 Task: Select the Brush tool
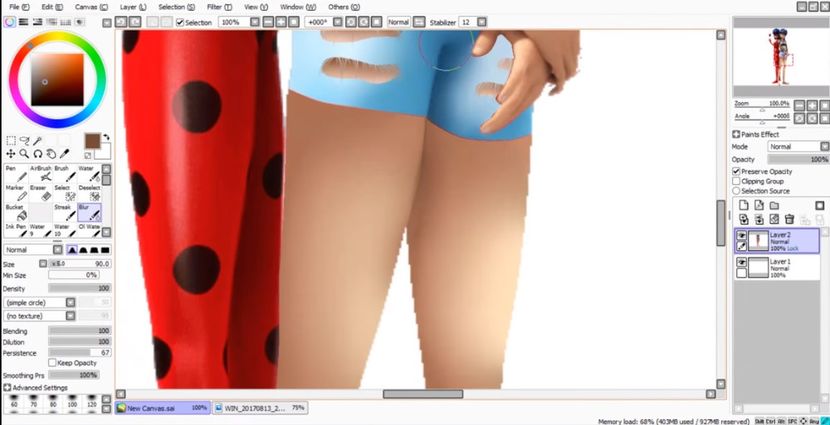point(65,174)
